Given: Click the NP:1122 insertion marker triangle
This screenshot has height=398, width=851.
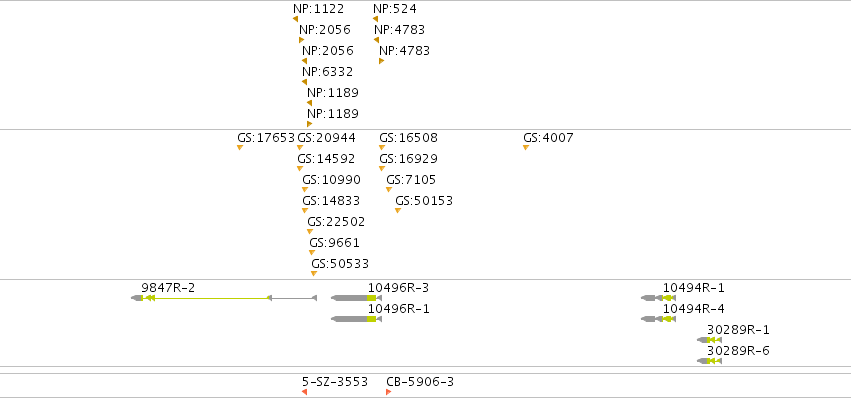Looking at the screenshot, I should [295, 19].
